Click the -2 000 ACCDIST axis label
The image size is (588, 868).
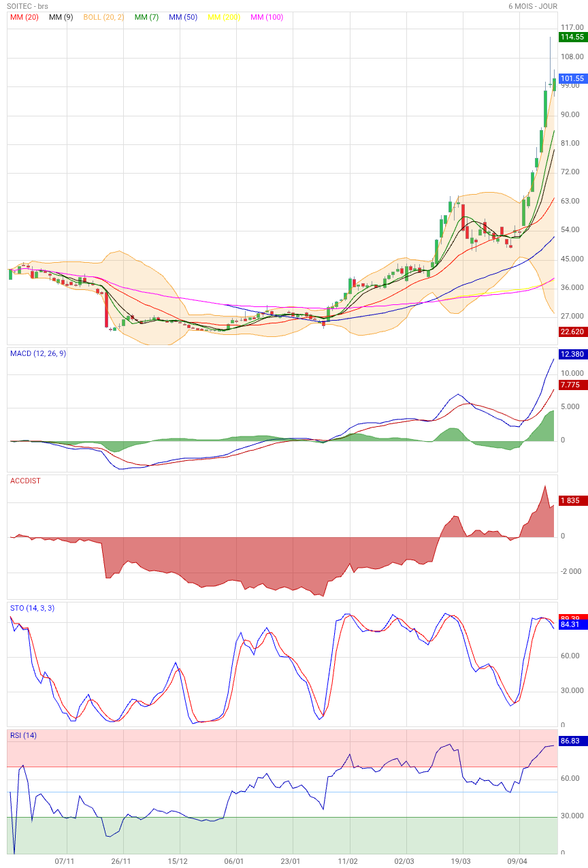(571, 571)
